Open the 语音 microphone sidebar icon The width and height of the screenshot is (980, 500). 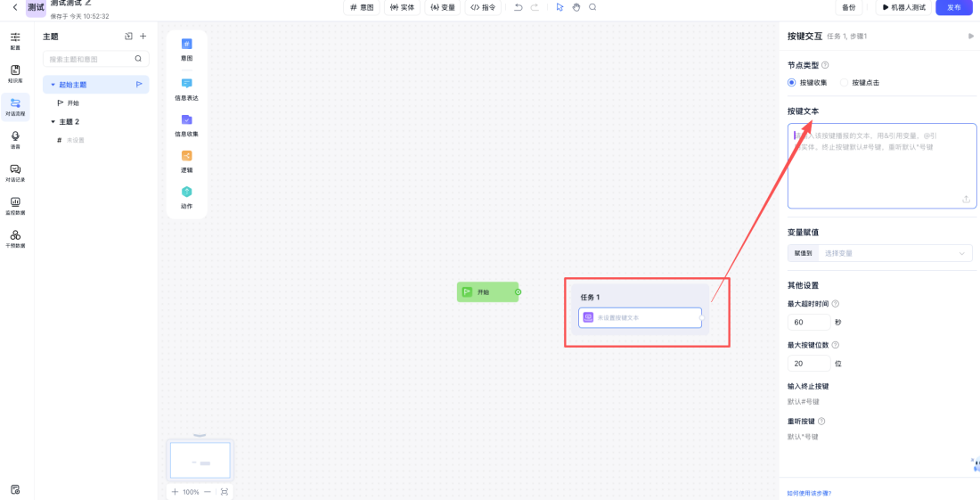pyautogui.click(x=15, y=136)
